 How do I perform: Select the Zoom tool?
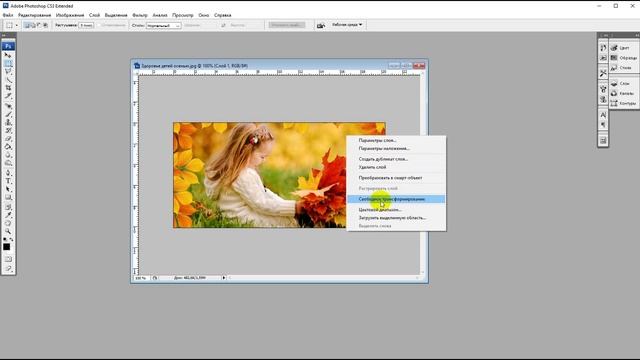point(8,231)
